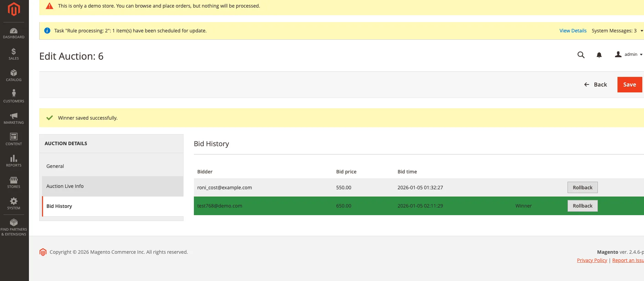The height and width of the screenshot is (281, 644).
Task: Click the blue info icon in task message
Action: click(x=48, y=31)
